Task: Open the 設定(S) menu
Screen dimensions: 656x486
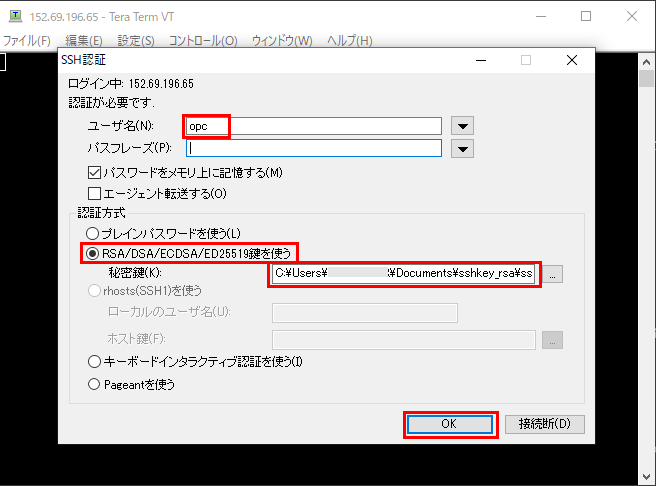Action: (x=136, y=41)
